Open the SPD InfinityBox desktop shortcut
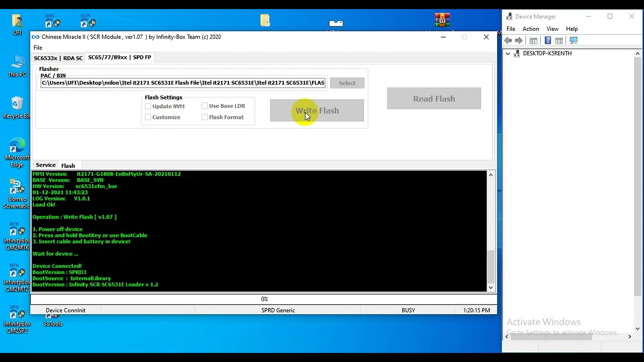This screenshot has height=362, width=644. 52,21
